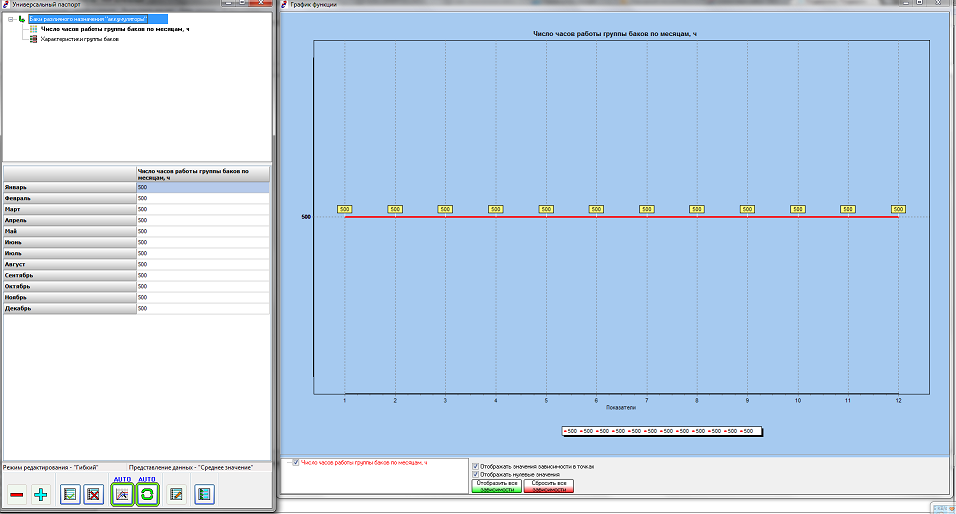Click the Март value cell
The height and width of the screenshot is (514, 956).
click(202, 210)
